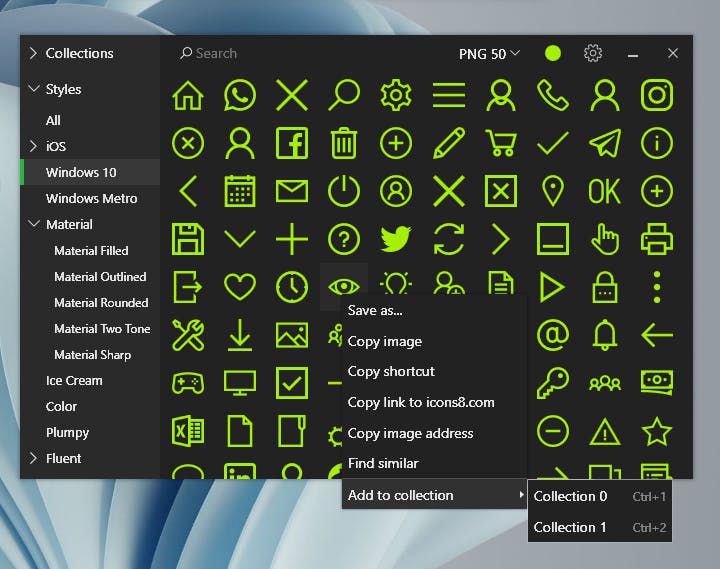Choose the calendar icon
The width and height of the screenshot is (720, 569).
[240, 191]
